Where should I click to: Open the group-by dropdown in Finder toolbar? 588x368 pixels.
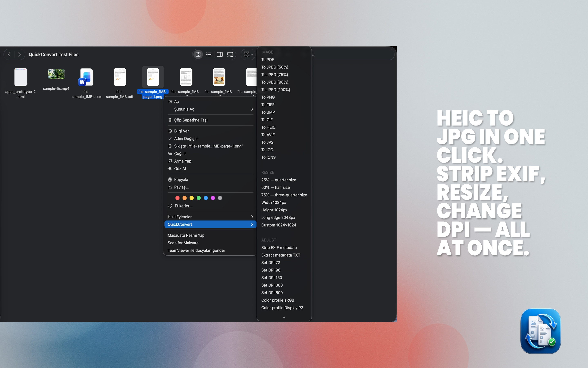[x=248, y=55]
